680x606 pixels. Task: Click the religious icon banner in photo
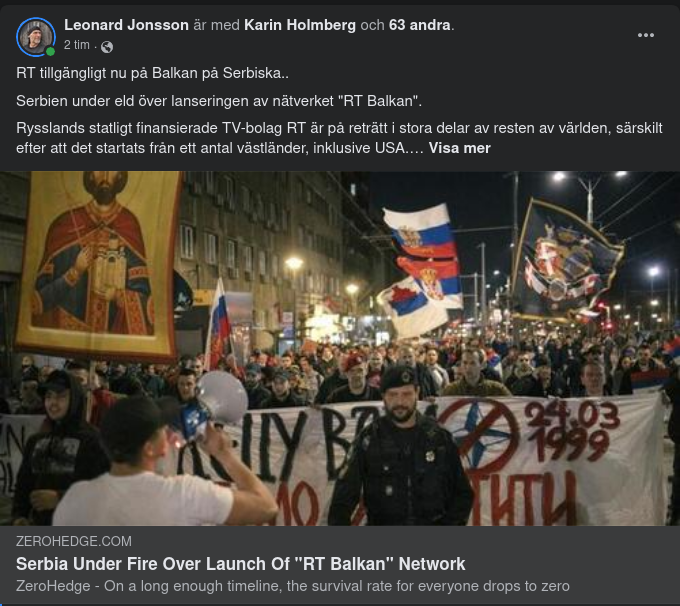point(98,265)
